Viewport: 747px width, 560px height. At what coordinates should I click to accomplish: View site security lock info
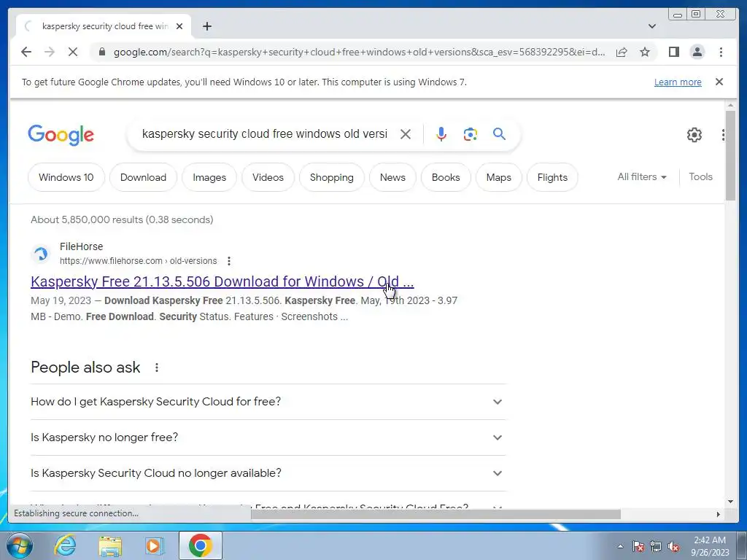coord(101,52)
